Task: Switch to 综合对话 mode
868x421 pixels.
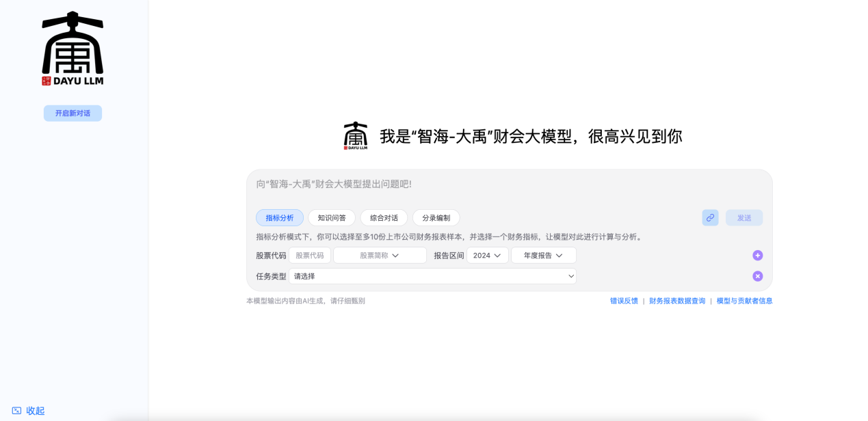Action: click(384, 218)
